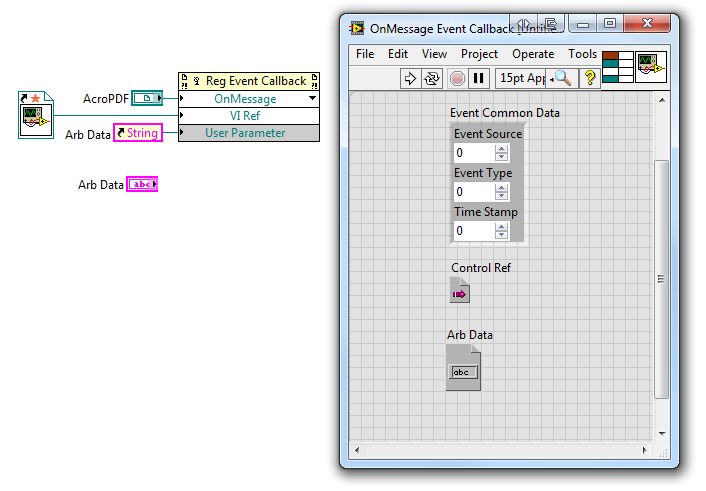
Task: Click the Run arrow button
Action: [410, 79]
